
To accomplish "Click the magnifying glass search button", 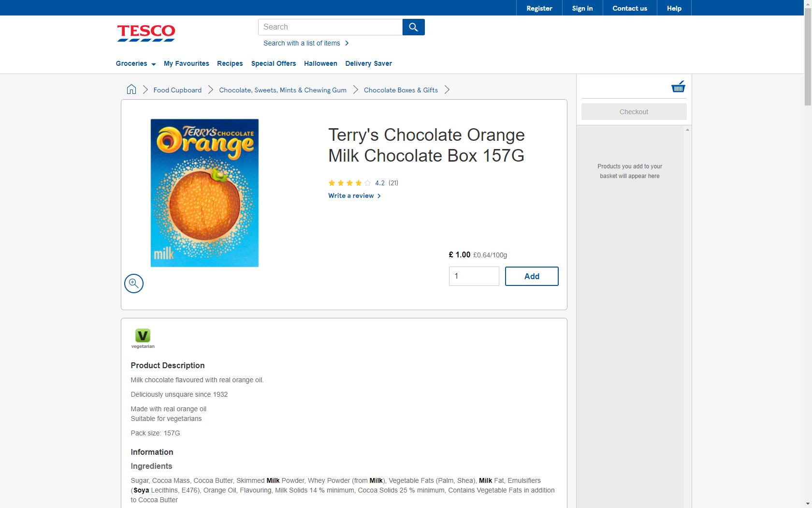I will pos(413,27).
